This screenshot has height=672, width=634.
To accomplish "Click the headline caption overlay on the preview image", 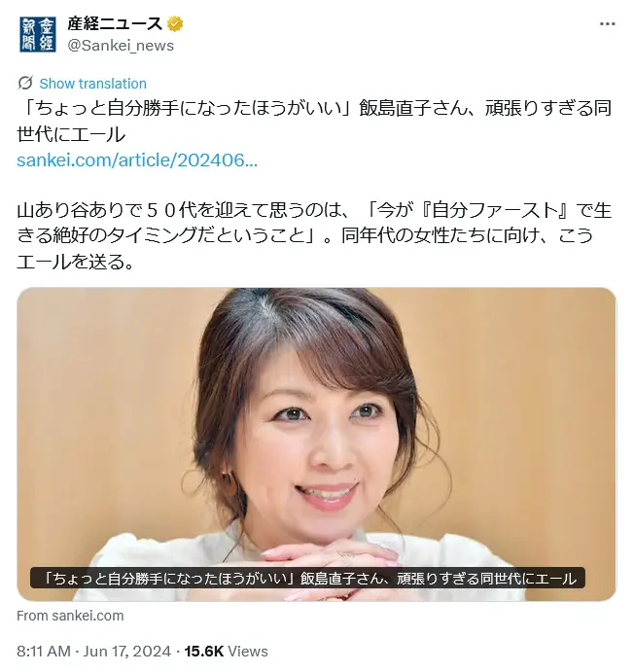I will point(307,578).
